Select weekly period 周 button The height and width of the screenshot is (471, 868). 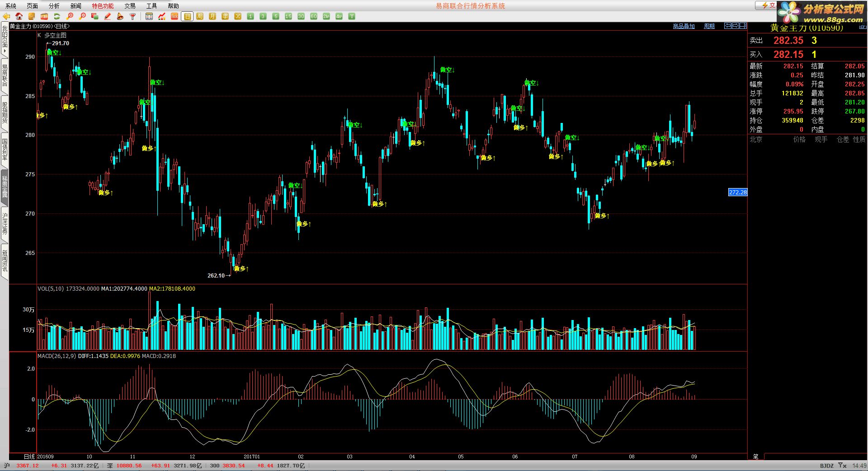(x=200, y=16)
